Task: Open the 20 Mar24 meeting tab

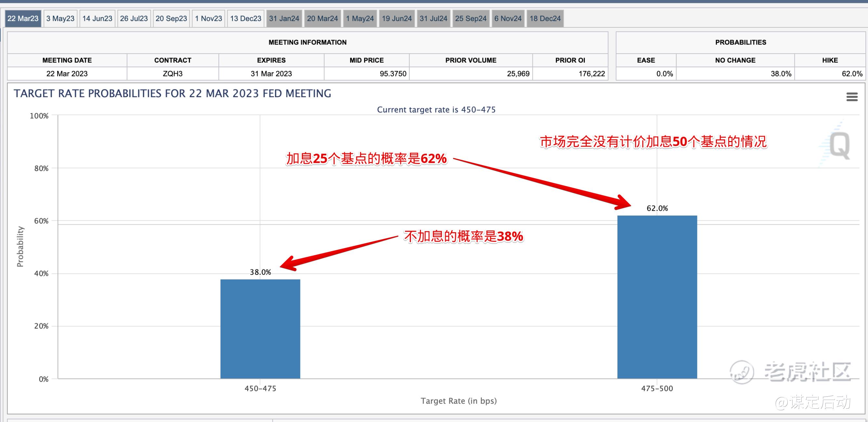Action: click(322, 19)
